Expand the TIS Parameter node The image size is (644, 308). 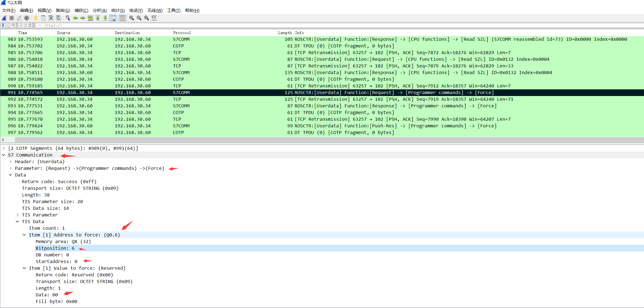pyautogui.click(x=17, y=215)
